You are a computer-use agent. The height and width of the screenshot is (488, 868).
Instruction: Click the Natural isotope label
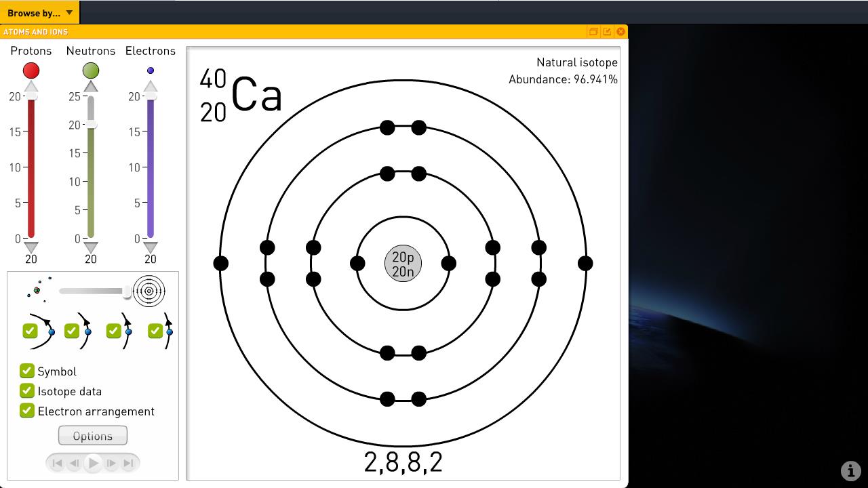coord(577,62)
